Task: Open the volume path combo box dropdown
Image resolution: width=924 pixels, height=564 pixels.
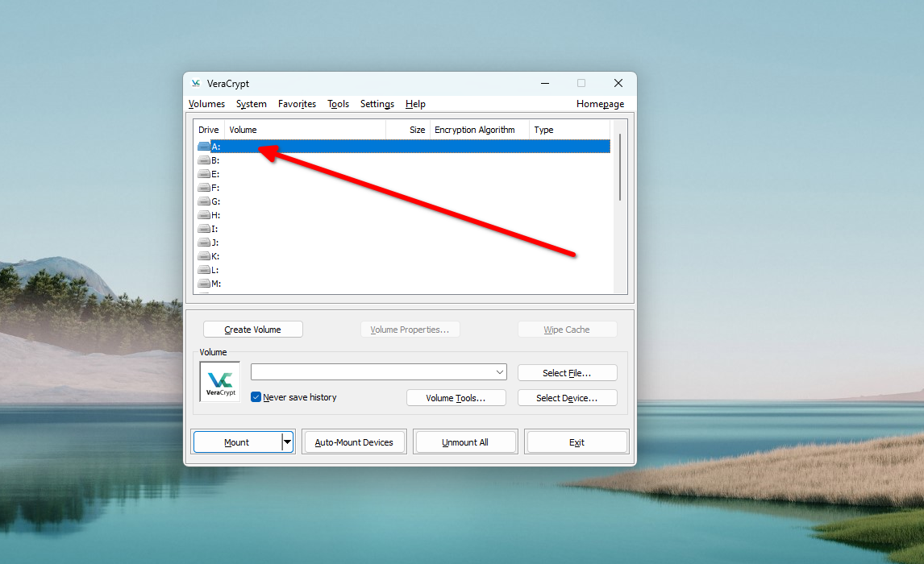Action: coord(500,372)
